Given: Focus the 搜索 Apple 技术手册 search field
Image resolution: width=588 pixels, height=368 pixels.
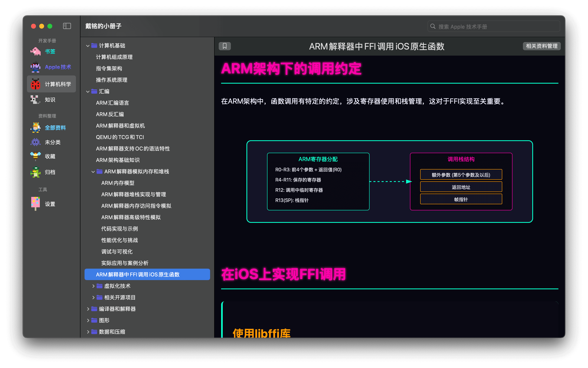Looking at the screenshot, I should pyautogui.click(x=493, y=26).
